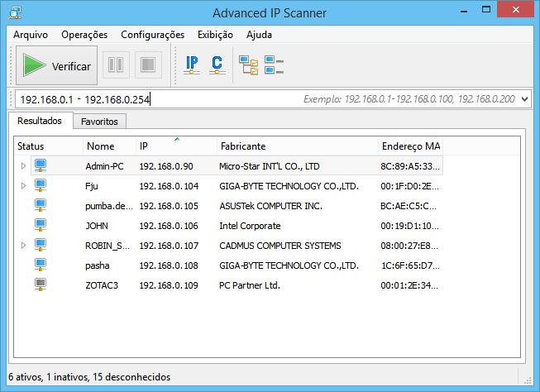Sort by the Fabricante column header
The image size is (540, 392).
click(x=241, y=146)
